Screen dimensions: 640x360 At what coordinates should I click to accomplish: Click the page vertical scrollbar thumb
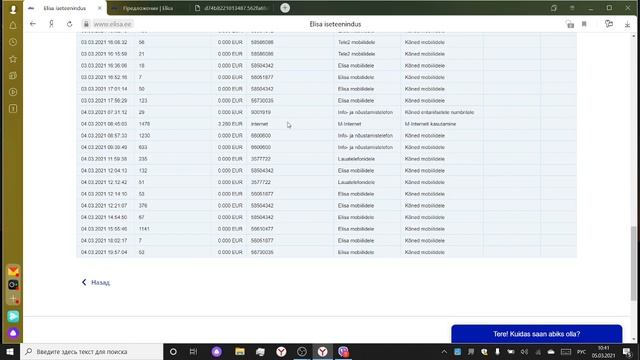633,263
